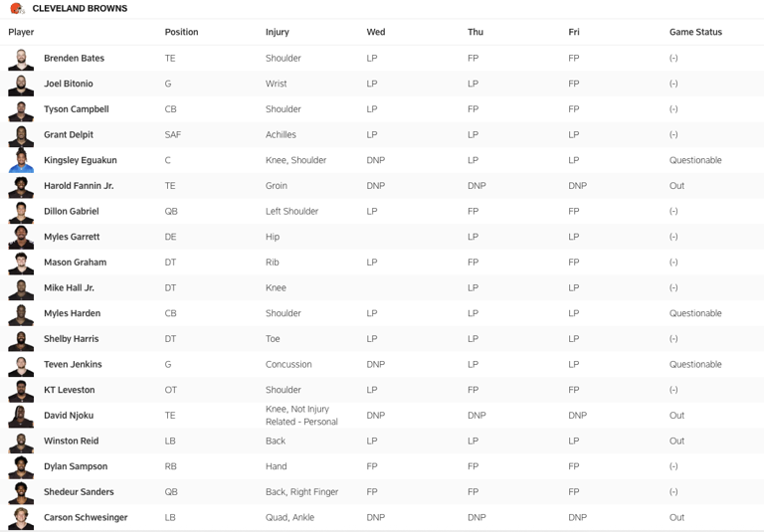Image resolution: width=764 pixels, height=532 pixels.
Task: Click the Game Status column header
Action: [695, 32]
